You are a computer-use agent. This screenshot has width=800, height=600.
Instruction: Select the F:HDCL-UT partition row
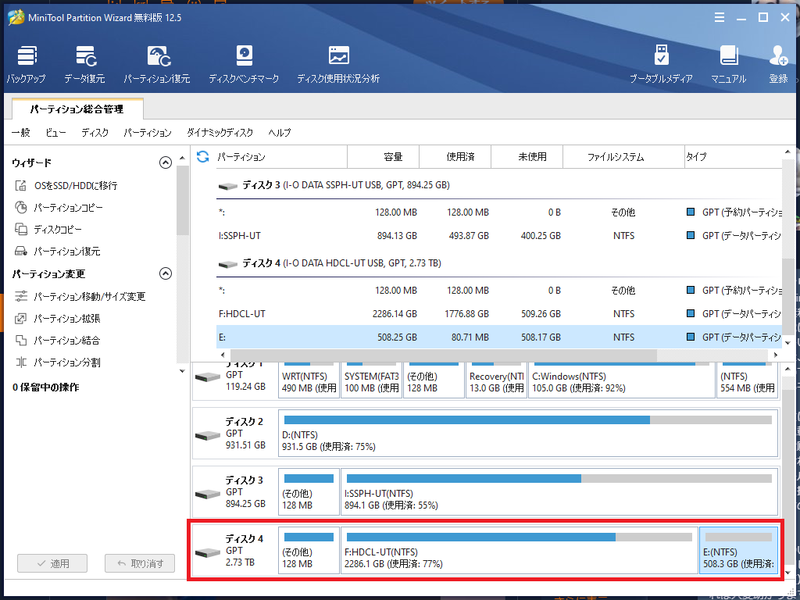(499, 314)
